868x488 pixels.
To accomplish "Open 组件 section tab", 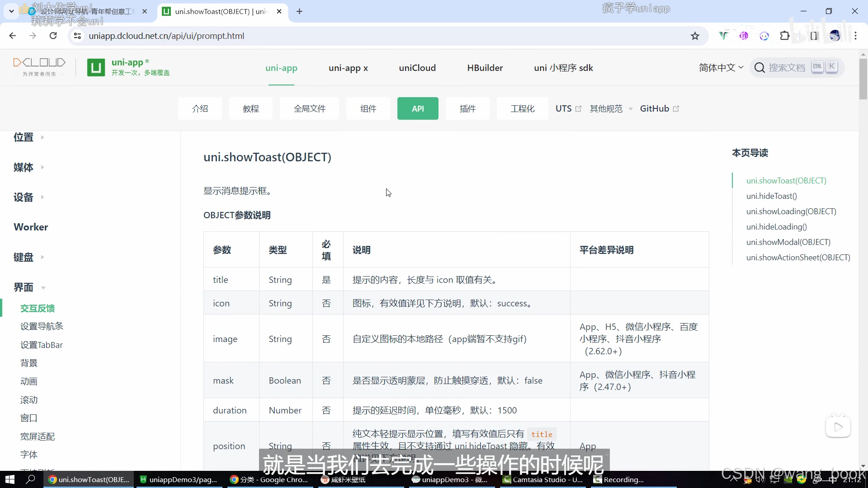I will pyautogui.click(x=368, y=108).
